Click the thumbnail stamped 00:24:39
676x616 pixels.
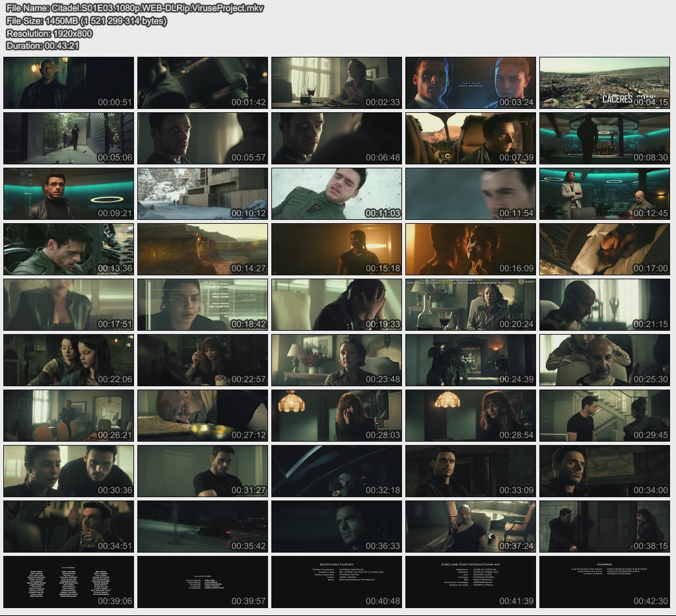[x=471, y=360]
